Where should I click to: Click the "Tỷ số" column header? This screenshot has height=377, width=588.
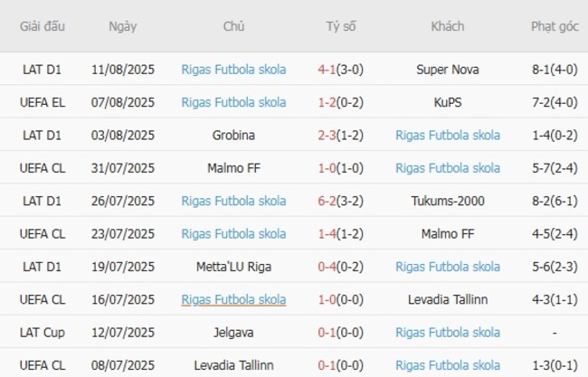tap(341, 26)
